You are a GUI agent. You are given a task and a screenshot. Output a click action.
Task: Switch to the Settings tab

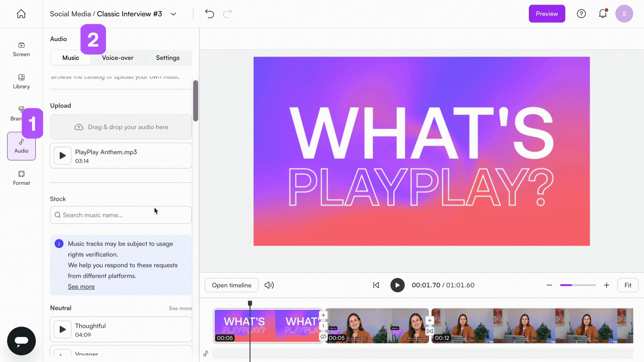168,58
